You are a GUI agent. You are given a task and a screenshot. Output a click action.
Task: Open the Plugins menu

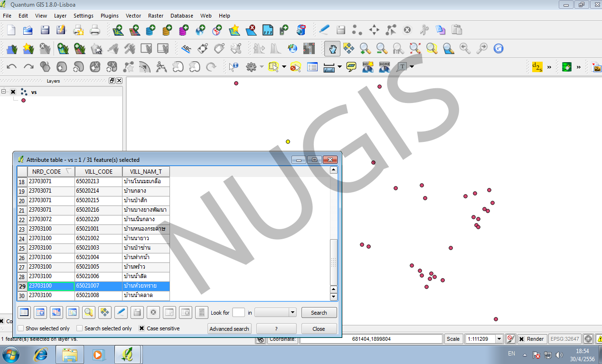click(110, 16)
